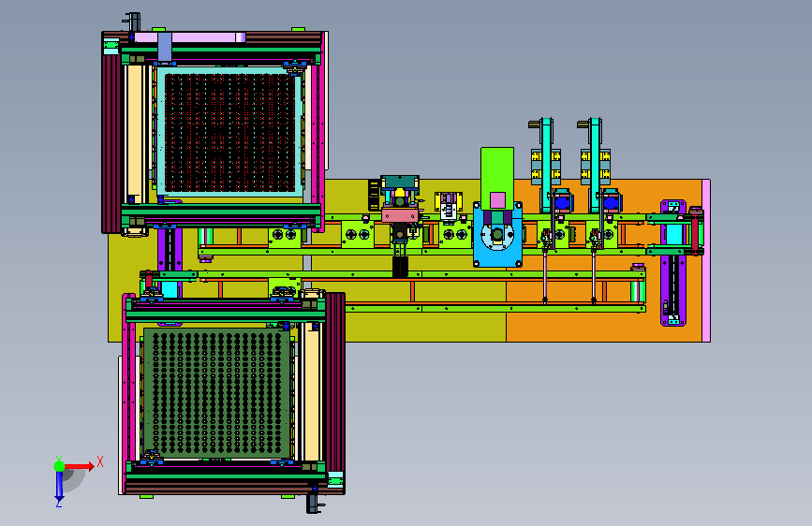Click the red X axis arrow of triad
The height and width of the screenshot is (526, 812).
(79, 466)
